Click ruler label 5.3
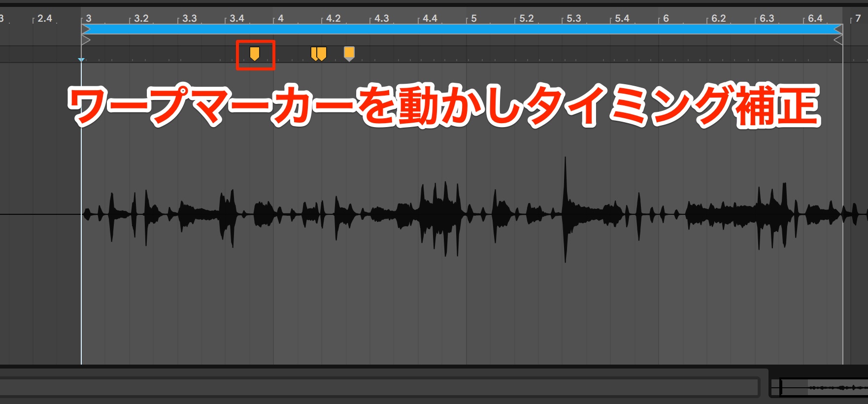Image resolution: width=868 pixels, height=404 pixels. tap(574, 18)
